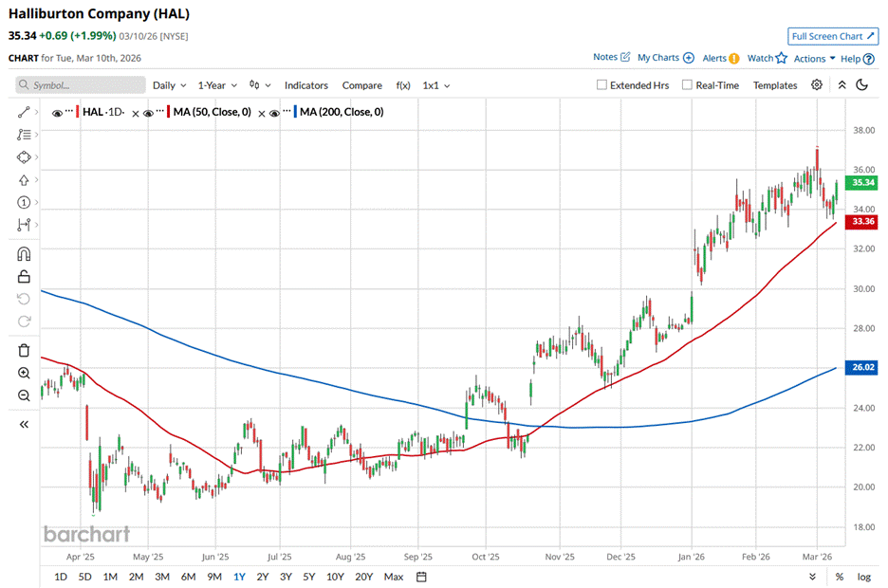Switch to dark mode with moon icon
The image size is (888, 588).
(x=862, y=85)
